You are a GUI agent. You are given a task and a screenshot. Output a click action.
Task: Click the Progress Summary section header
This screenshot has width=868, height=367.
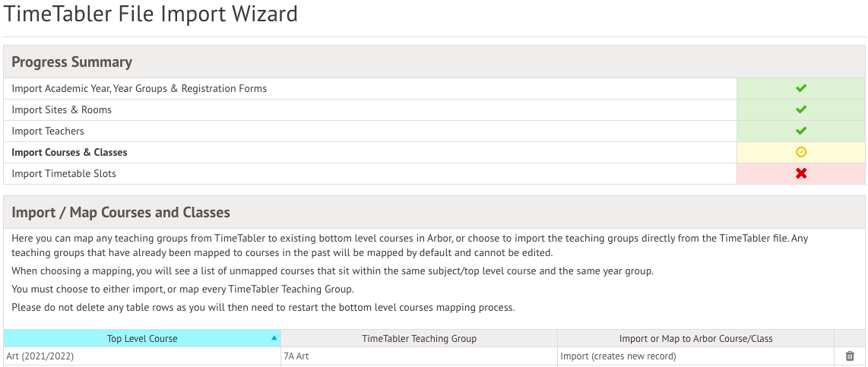tap(71, 62)
